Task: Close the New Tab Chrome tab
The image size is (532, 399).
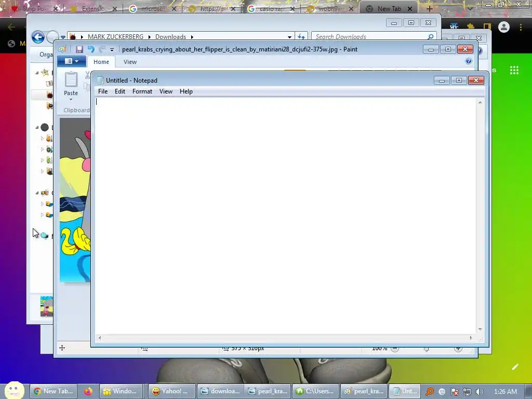Action: (x=410, y=9)
